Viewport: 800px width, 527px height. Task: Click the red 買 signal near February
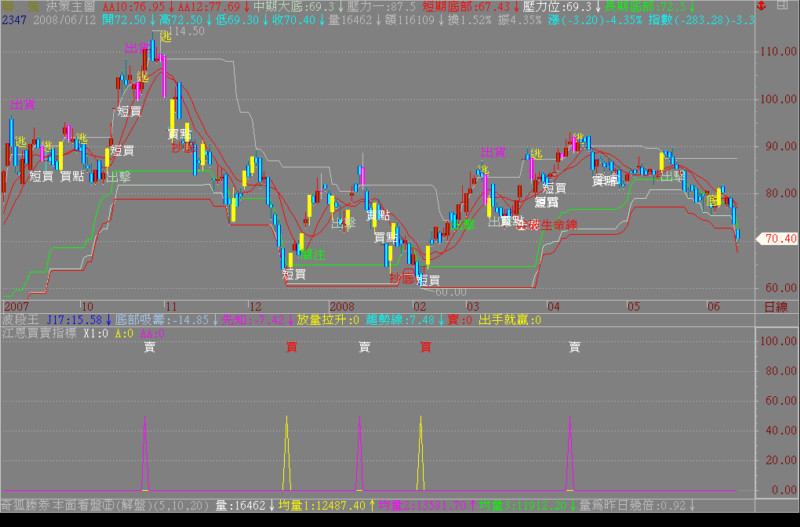pos(425,347)
